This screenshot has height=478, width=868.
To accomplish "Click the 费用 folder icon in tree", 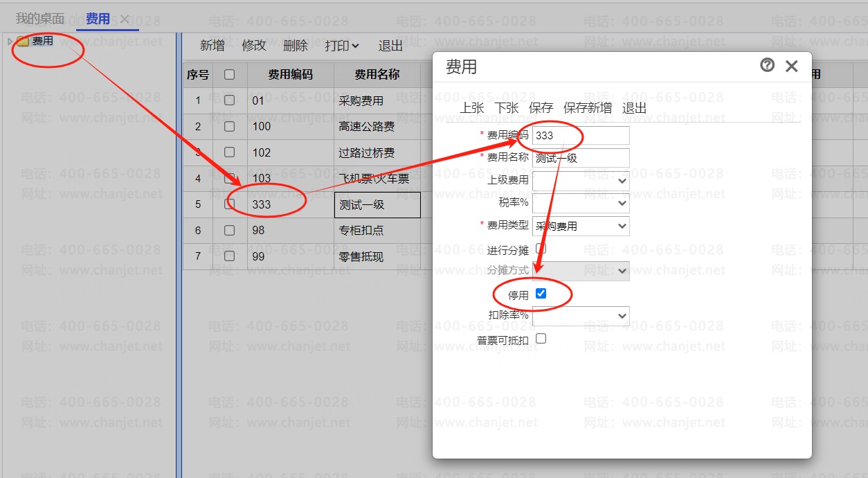I will [x=23, y=42].
